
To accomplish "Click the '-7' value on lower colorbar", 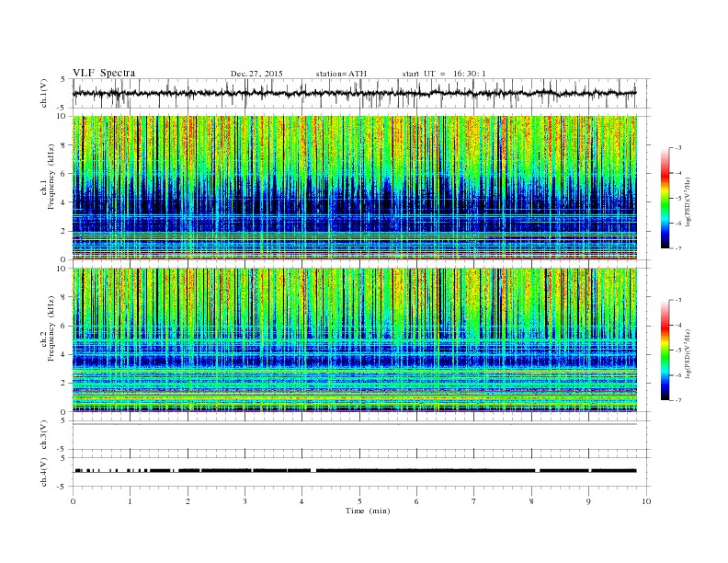I will coord(677,400).
